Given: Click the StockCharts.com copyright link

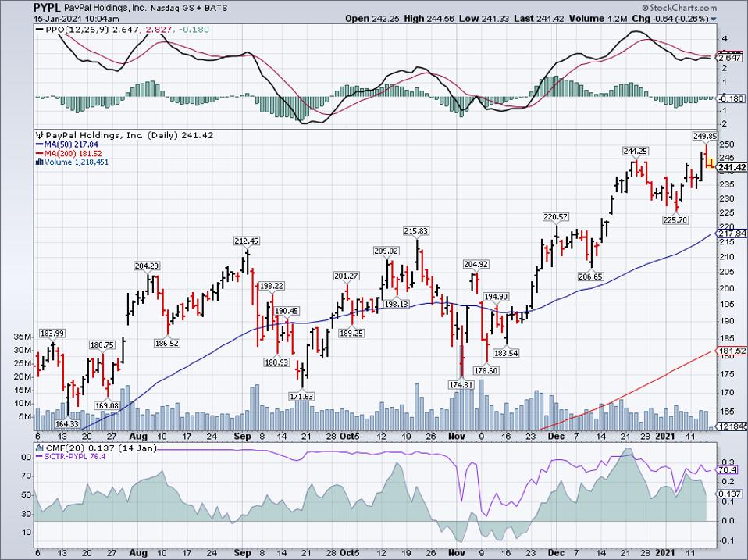Looking at the screenshot, I should 679,8.
